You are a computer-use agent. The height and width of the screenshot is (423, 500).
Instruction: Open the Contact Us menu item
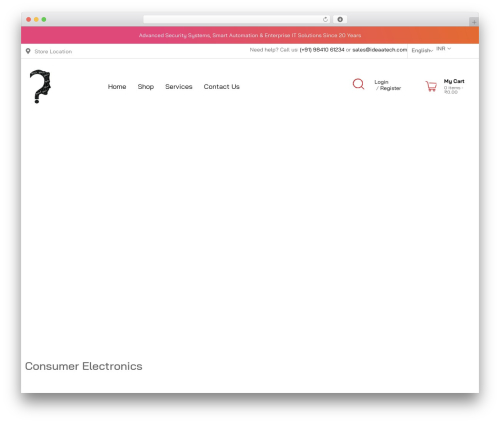pos(222,87)
